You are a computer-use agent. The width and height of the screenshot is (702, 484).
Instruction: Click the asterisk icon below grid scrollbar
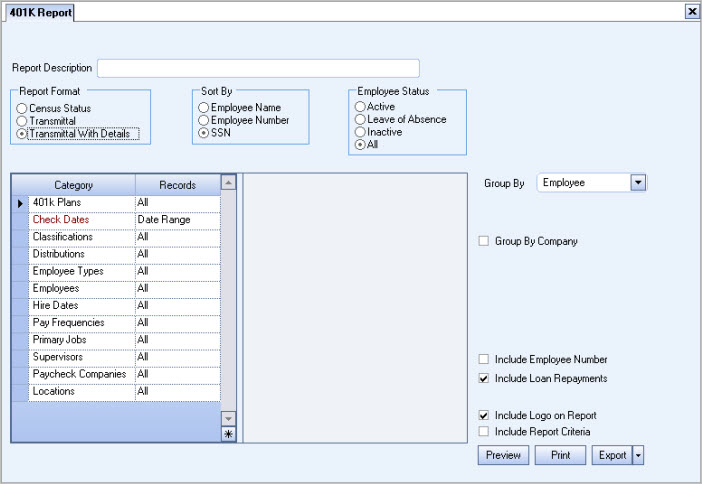click(x=228, y=434)
